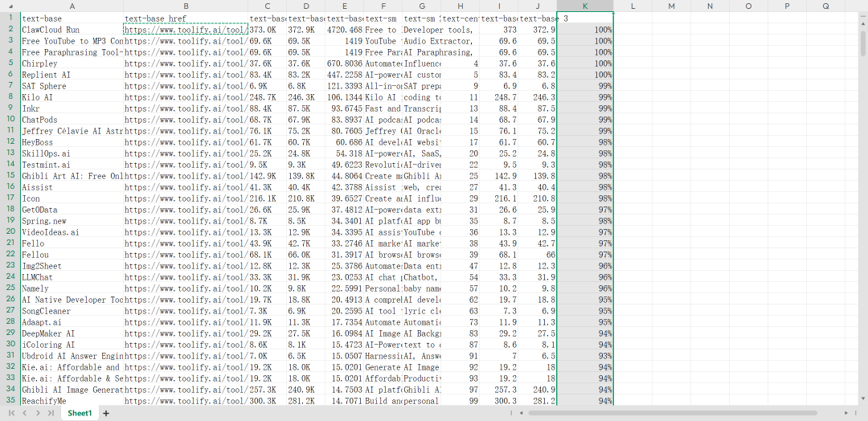Select column H header
868x421 pixels.
461,6
